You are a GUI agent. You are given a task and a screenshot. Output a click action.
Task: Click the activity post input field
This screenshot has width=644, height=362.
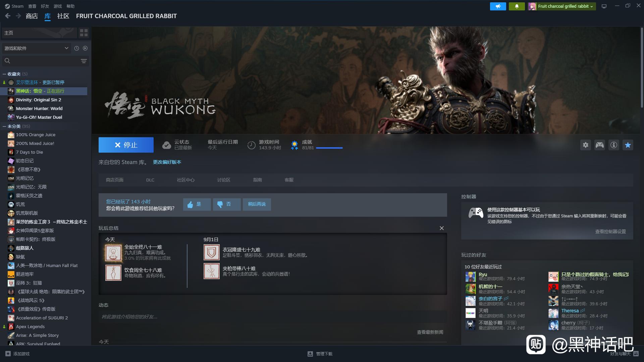point(273,317)
